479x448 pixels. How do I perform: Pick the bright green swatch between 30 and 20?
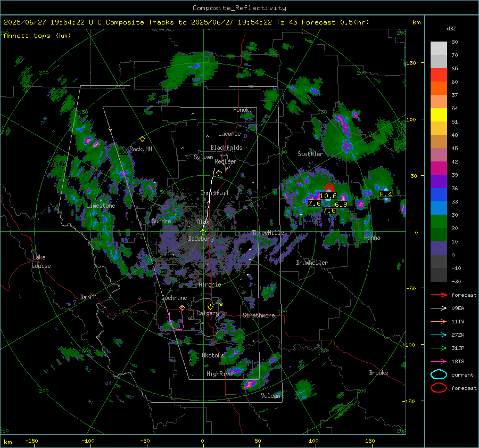coord(439,222)
